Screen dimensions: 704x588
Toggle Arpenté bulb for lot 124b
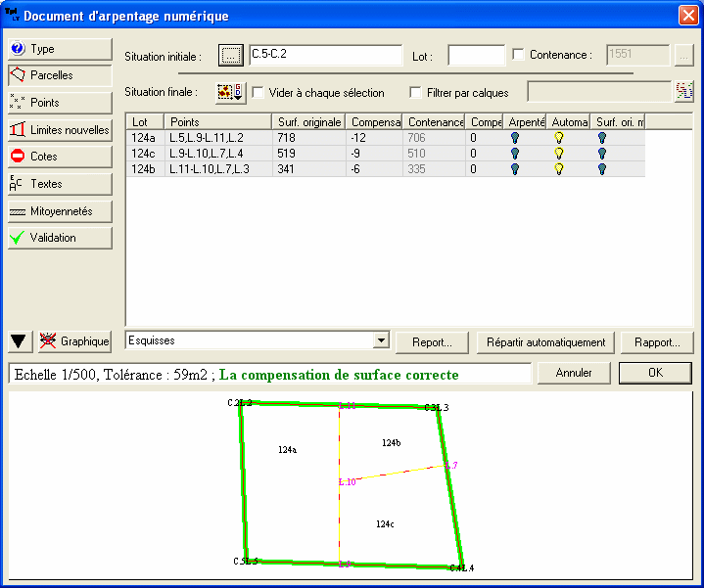click(x=515, y=168)
